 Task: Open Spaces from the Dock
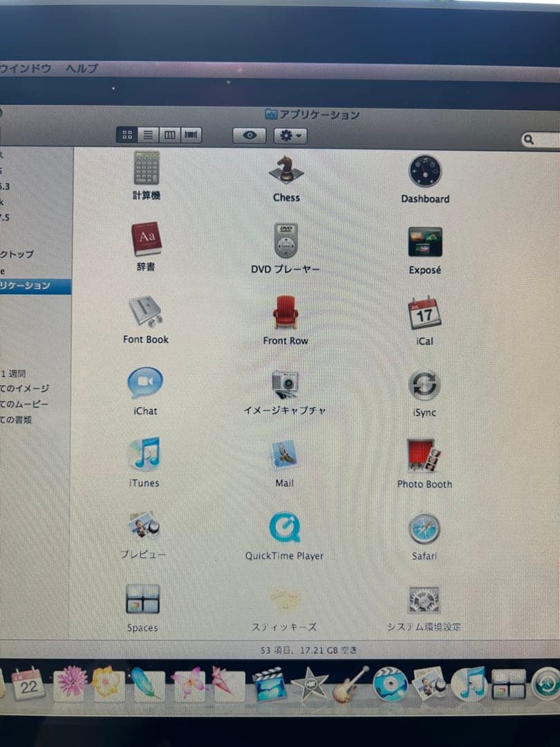[x=508, y=685]
